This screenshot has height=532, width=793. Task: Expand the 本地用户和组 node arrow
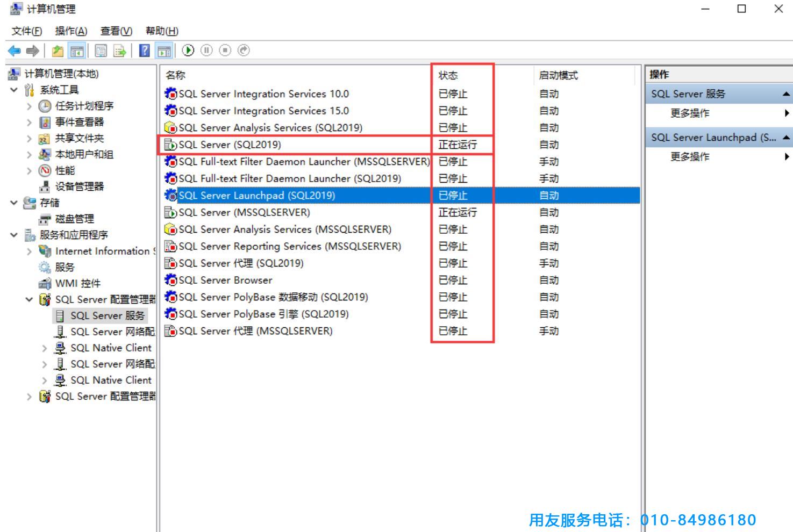pyautogui.click(x=30, y=155)
